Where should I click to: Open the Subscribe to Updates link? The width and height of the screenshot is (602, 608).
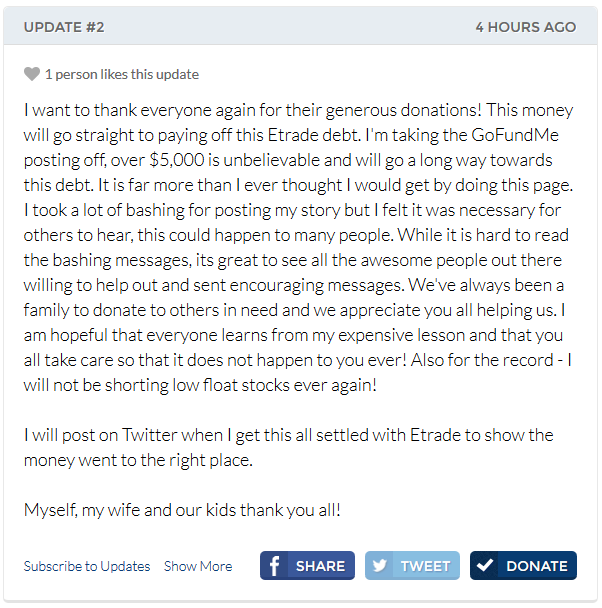[x=87, y=566]
